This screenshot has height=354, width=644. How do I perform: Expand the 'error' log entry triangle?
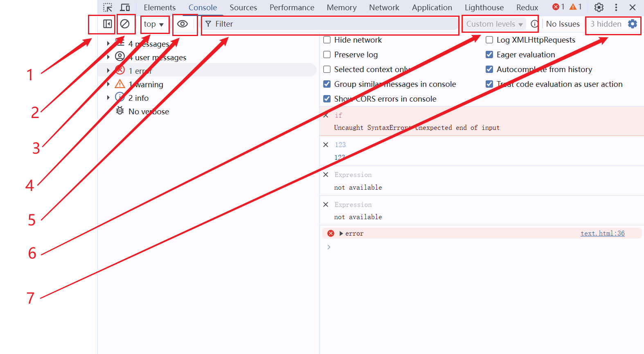pyautogui.click(x=341, y=234)
